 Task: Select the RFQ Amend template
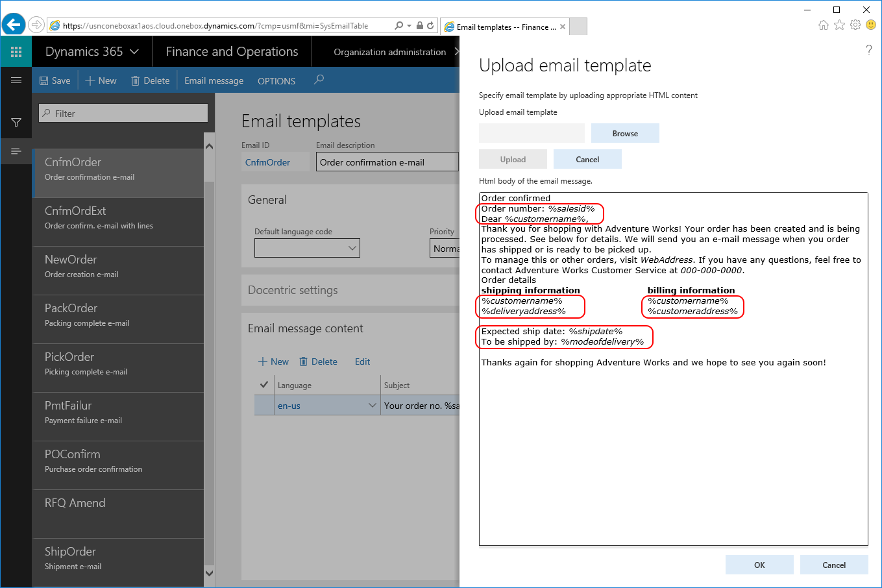click(x=118, y=514)
